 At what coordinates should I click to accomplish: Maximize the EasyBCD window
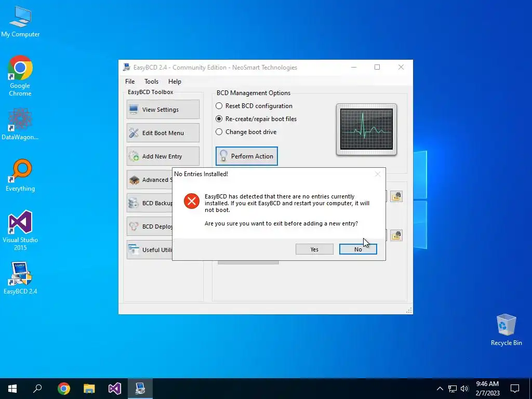coord(377,67)
